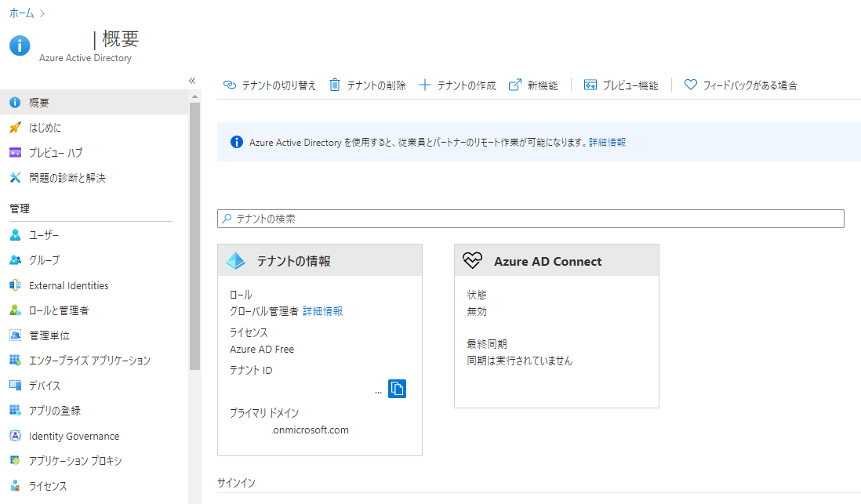Open the デバイス menu item
The width and height of the screenshot is (861, 504).
coord(94,386)
